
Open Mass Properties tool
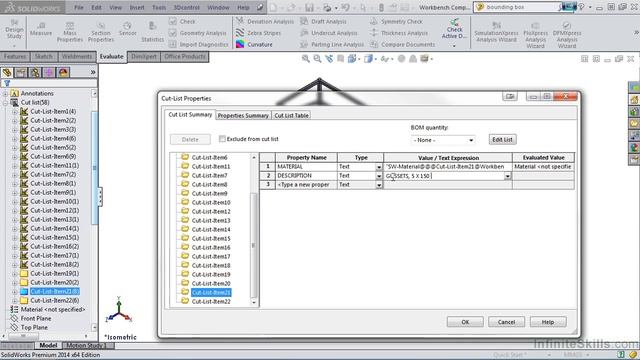pyautogui.click(x=70, y=32)
